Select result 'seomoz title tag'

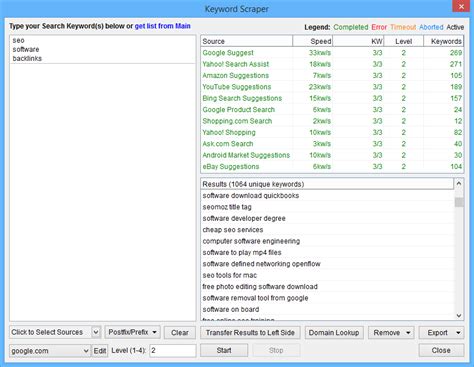click(x=327, y=207)
